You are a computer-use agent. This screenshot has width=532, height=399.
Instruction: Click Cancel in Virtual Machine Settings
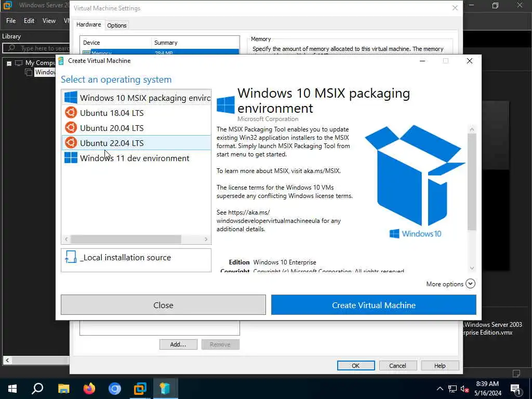coord(397,365)
